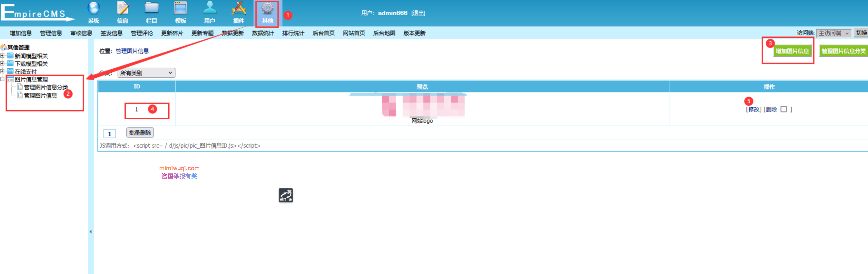The width and height of the screenshot is (868, 274).
Task: Open the 其他 gear icon
Action: tap(268, 8)
